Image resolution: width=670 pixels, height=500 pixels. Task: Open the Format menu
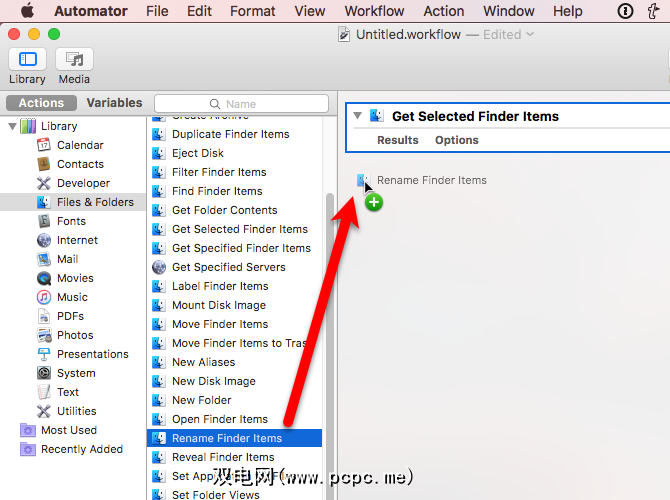253,11
